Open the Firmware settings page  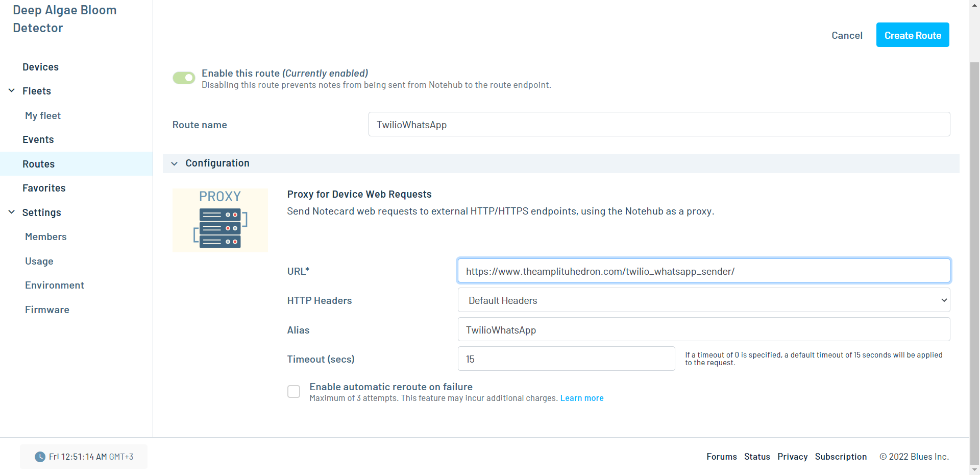tap(47, 310)
